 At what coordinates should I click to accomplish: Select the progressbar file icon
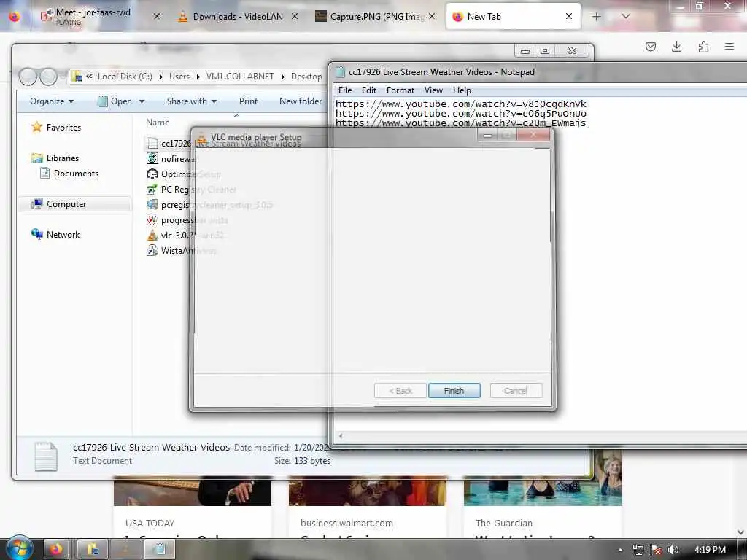tap(152, 220)
